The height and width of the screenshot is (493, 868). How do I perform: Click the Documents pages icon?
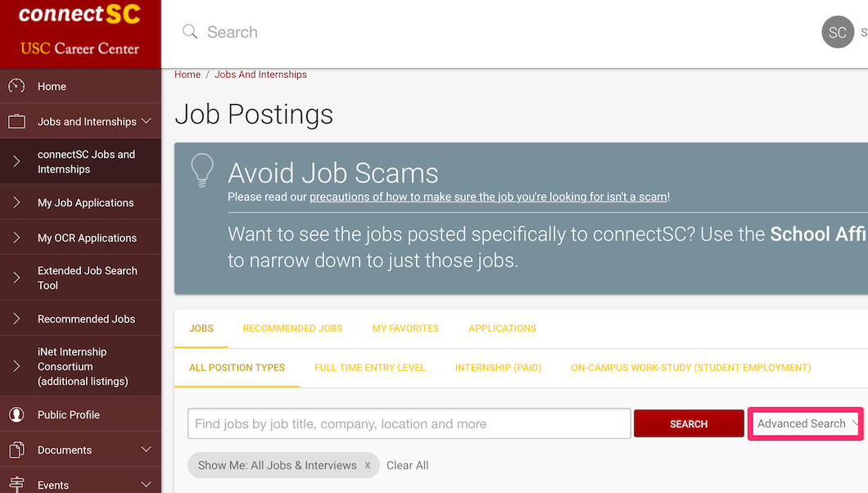click(16, 450)
